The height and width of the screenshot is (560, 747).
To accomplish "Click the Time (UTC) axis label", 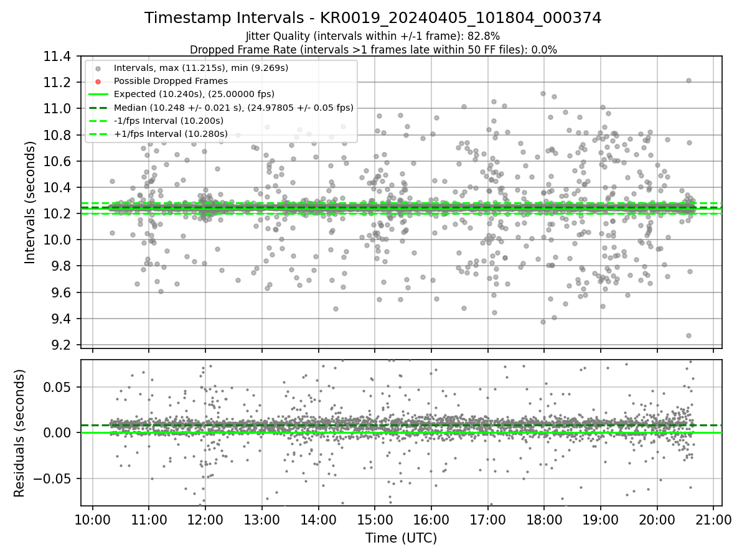I will pos(401,538).
